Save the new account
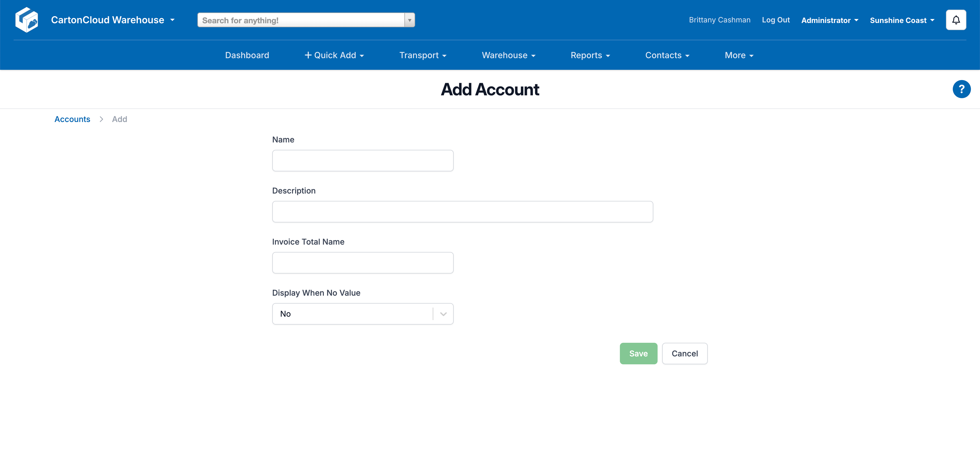The image size is (980, 454). click(638, 353)
